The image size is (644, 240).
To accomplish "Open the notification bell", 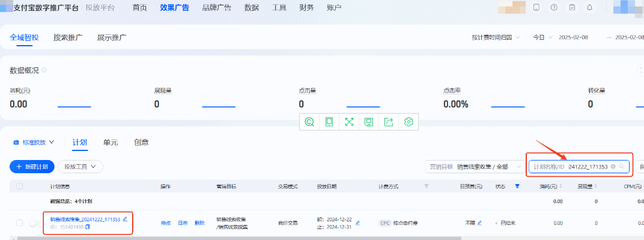I will click(590, 7).
